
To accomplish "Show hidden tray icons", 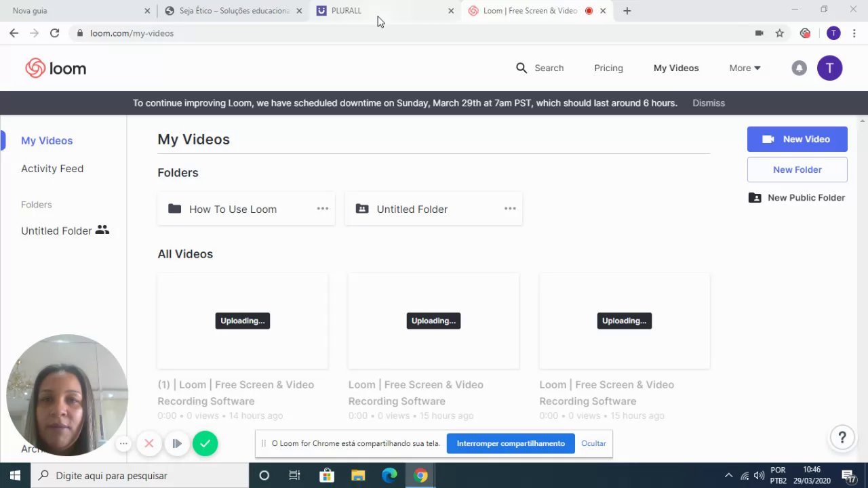I will tap(728, 475).
